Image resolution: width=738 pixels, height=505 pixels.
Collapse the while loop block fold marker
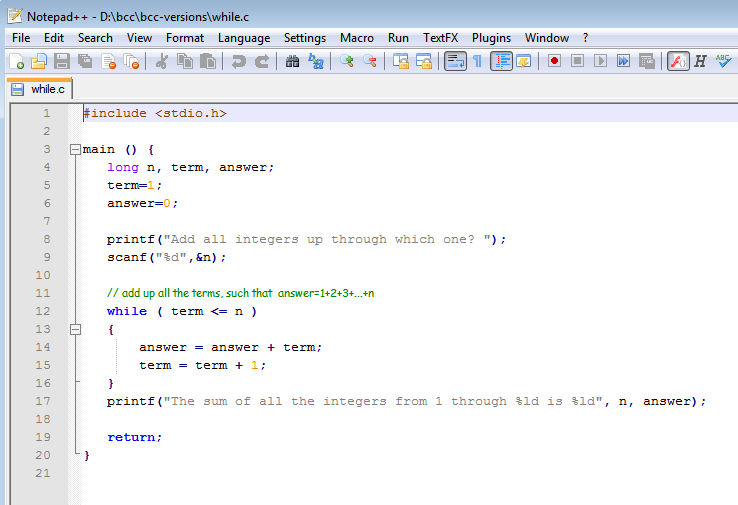(x=75, y=329)
